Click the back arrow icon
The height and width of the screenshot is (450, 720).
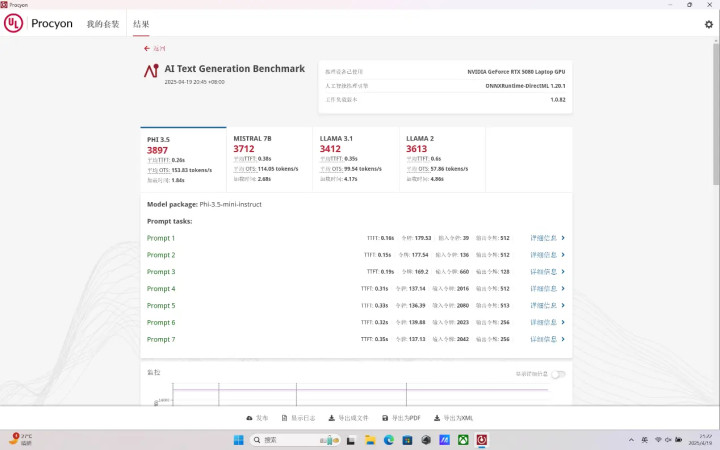[x=146, y=48]
